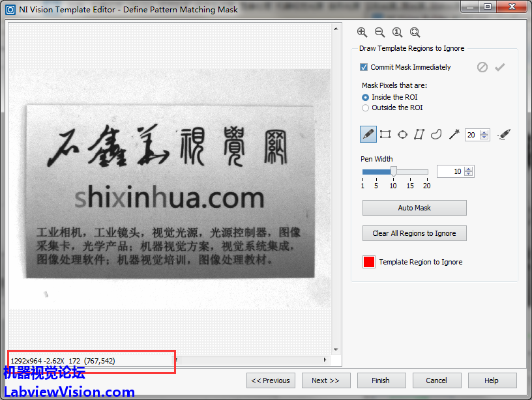Click the 'Draw Template Regions to Ignore' heading
This screenshot has width=532, height=400.
412,48
